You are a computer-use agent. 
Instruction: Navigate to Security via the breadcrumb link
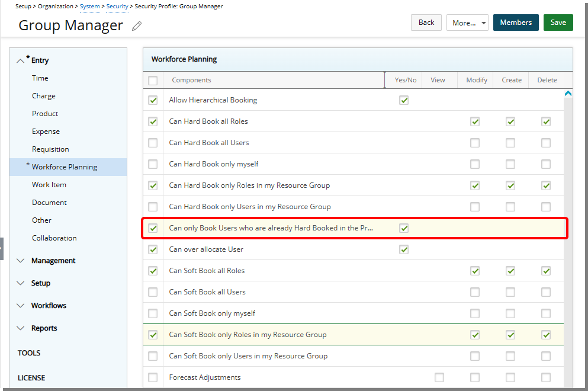[x=117, y=6]
